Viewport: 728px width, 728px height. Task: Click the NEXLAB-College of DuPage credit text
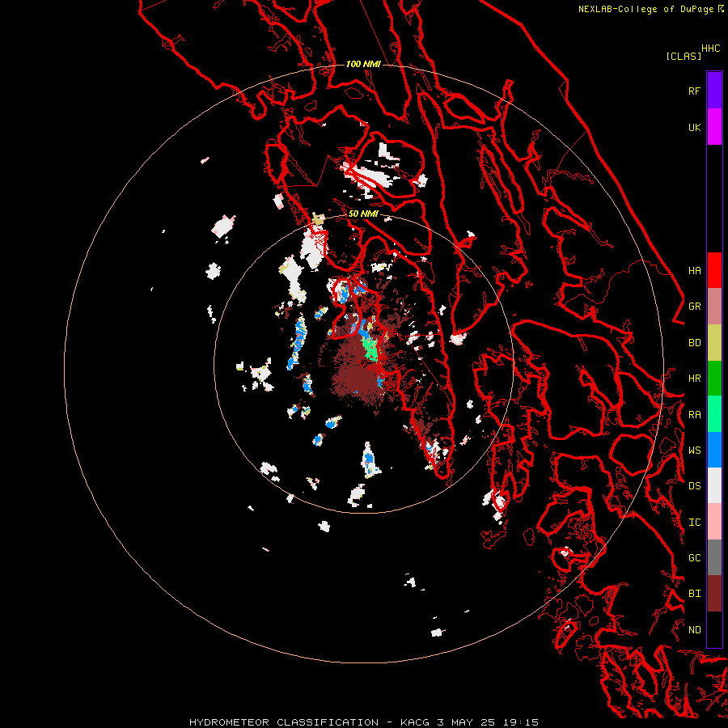(645, 9)
